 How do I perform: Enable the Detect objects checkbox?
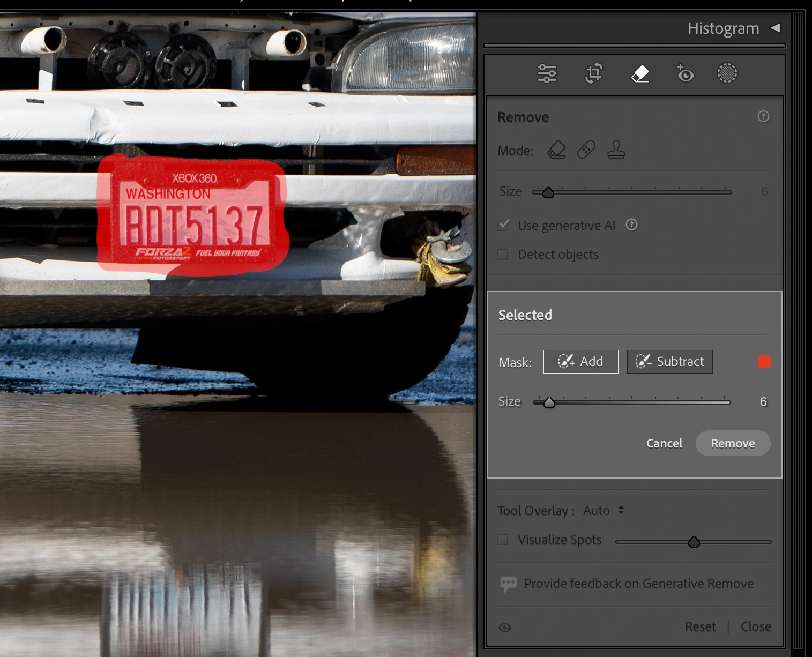[x=503, y=254]
